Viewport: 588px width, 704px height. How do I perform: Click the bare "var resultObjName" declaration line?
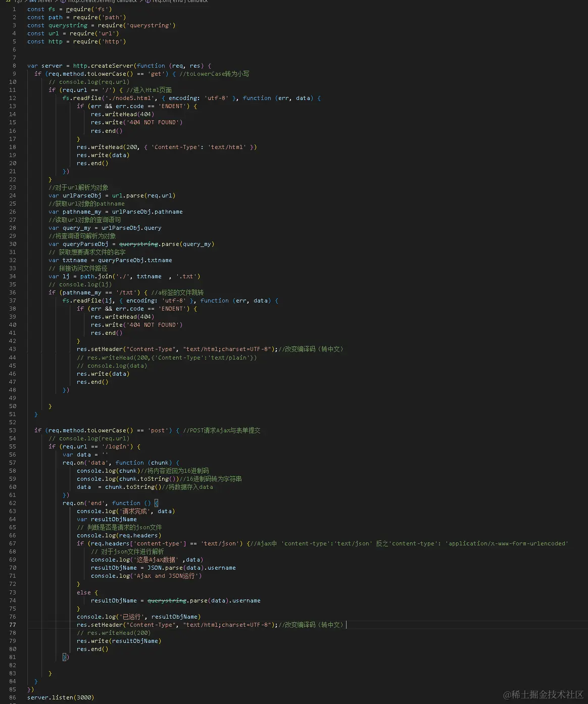[x=107, y=519]
